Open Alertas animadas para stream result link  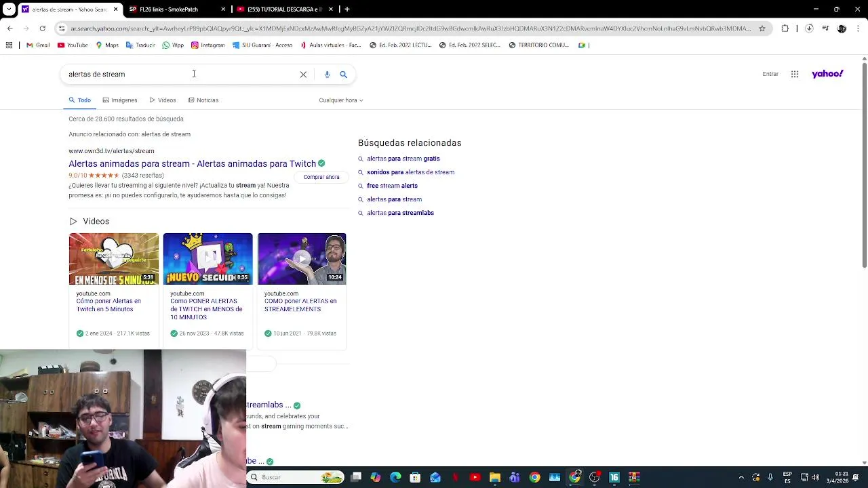click(x=192, y=164)
